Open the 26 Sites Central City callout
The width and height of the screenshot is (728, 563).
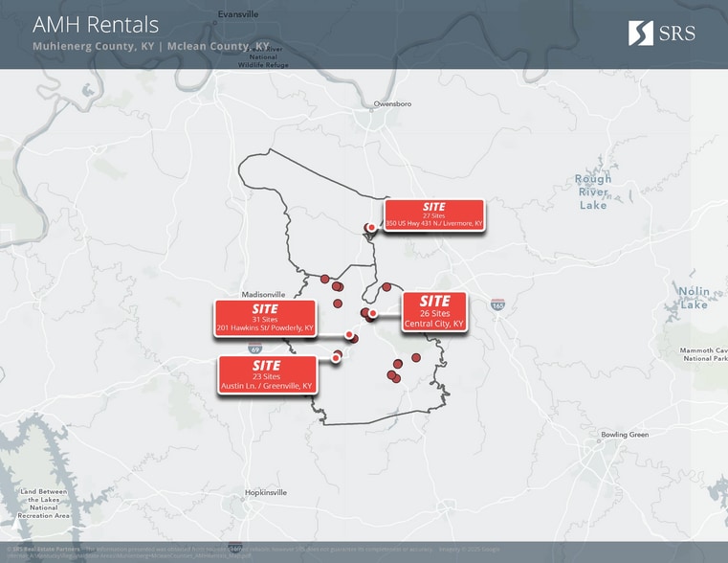[x=433, y=311]
